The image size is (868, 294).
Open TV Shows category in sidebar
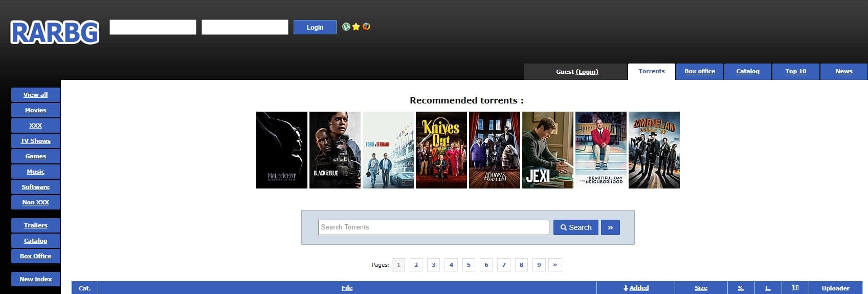tap(36, 141)
